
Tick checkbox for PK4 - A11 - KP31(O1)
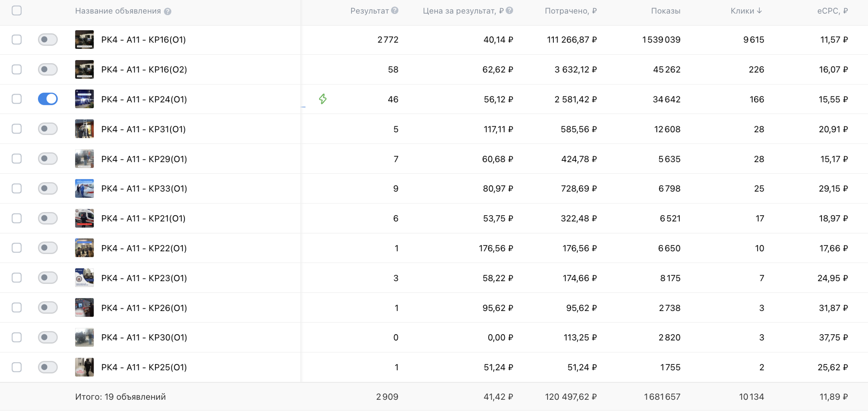pyautogui.click(x=17, y=129)
